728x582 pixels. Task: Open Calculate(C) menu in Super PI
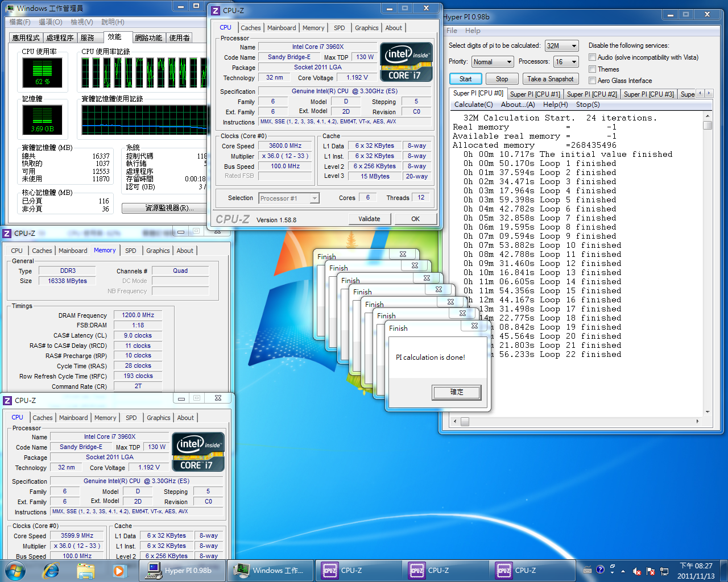pos(473,105)
